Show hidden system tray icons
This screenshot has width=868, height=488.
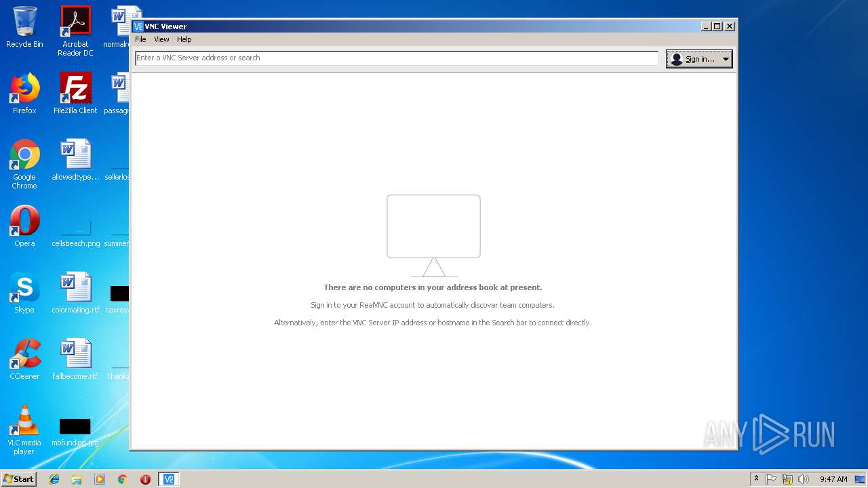point(756,479)
